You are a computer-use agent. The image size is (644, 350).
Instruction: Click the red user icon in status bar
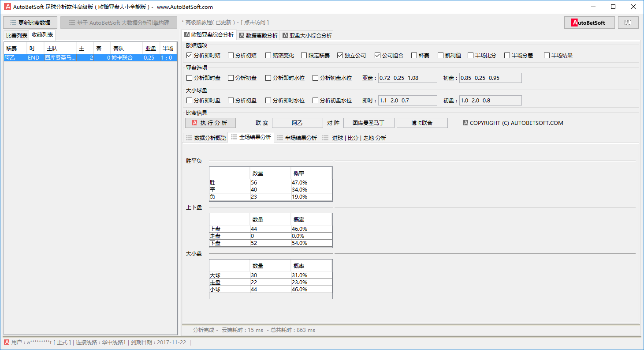coord(7,342)
